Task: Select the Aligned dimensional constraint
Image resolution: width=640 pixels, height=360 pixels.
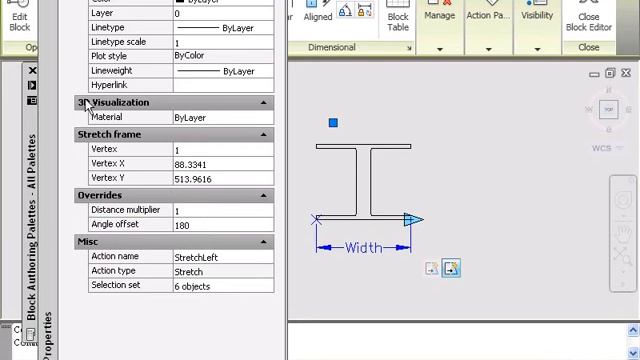Action: 318,11
